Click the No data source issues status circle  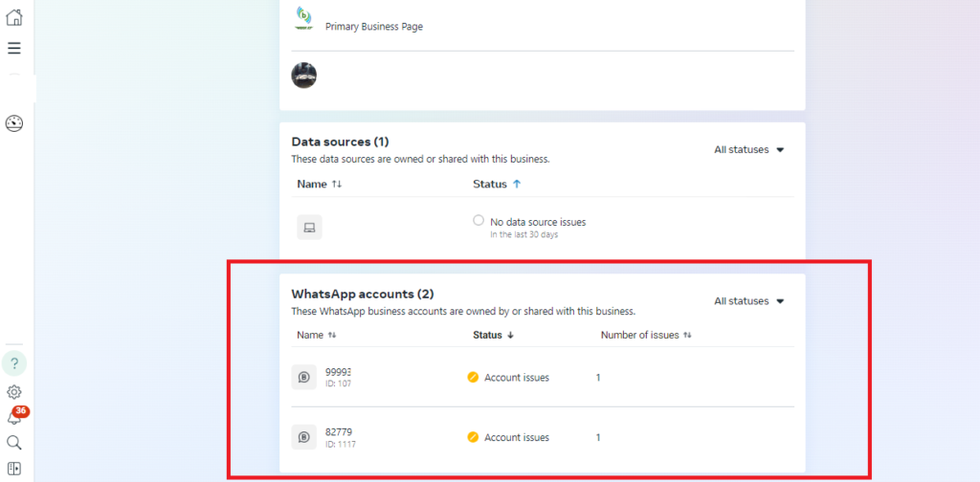(479, 220)
